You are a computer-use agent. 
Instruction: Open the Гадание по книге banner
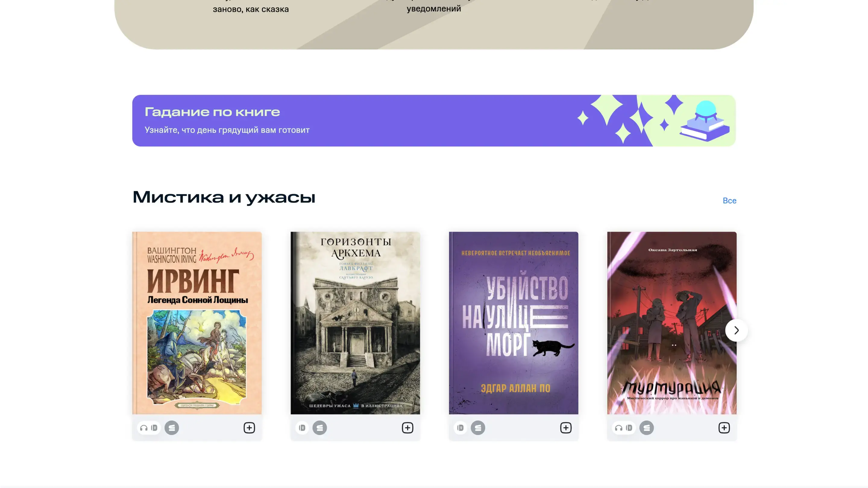pos(434,120)
